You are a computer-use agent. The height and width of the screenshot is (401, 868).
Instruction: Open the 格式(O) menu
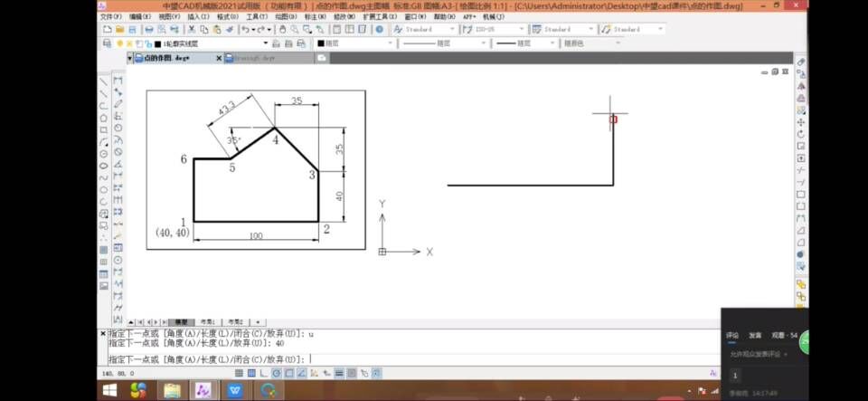pos(227,16)
